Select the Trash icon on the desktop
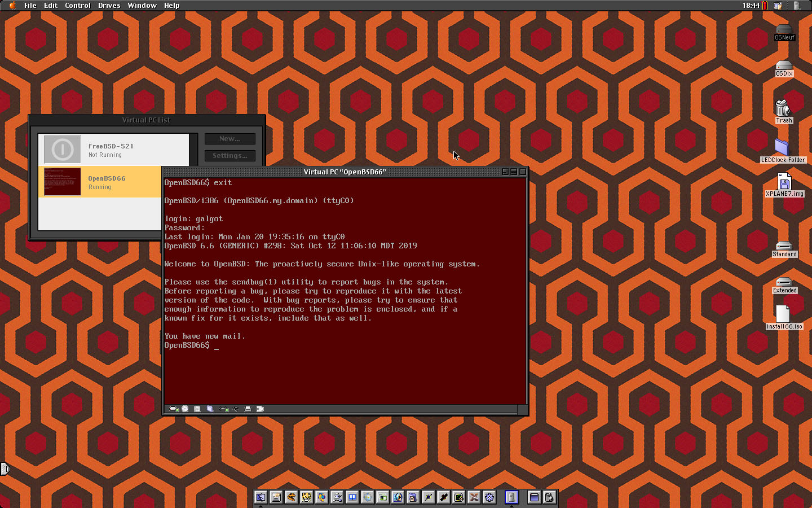The width and height of the screenshot is (812, 508). tap(783, 111)
